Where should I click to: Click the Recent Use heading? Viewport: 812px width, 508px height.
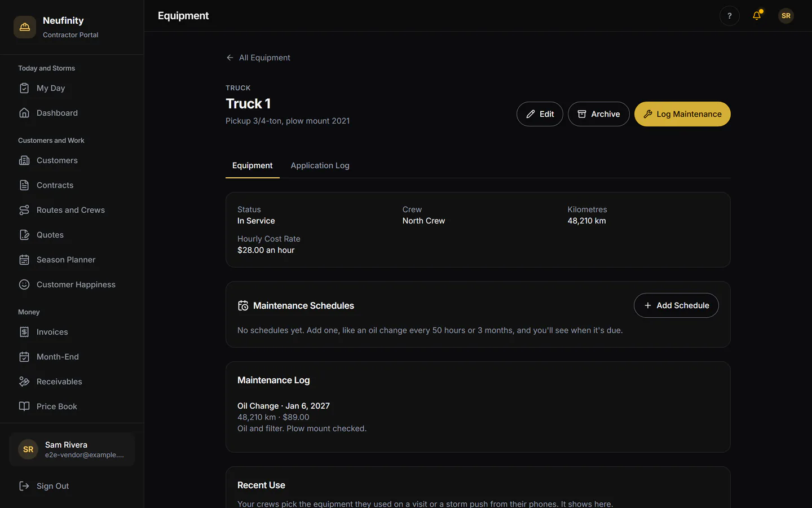[261, 485]
